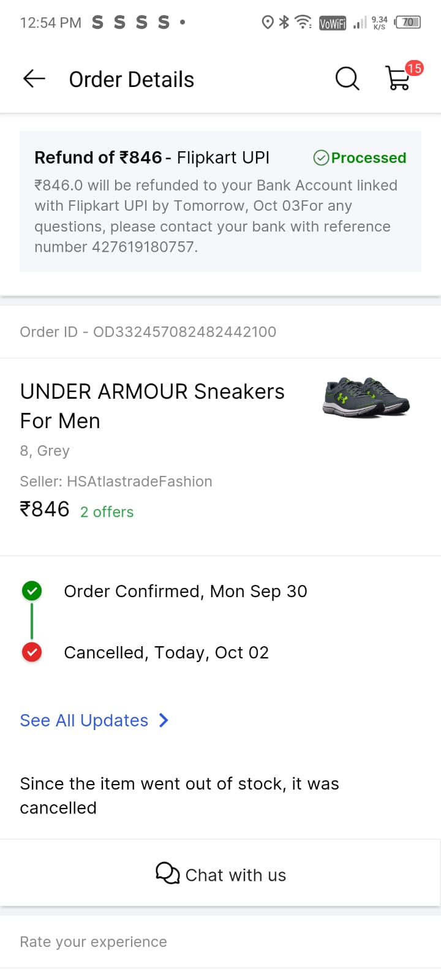441x980 pixels.
Task: Open search with the magnifier icon
Action: pyautogui.click(x=347, y=78)
